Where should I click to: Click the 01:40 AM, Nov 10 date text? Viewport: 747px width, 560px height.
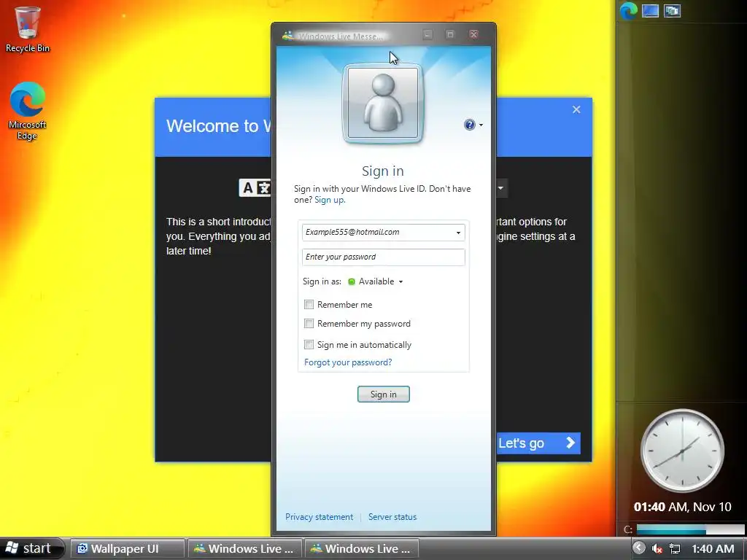coord(682,507)
